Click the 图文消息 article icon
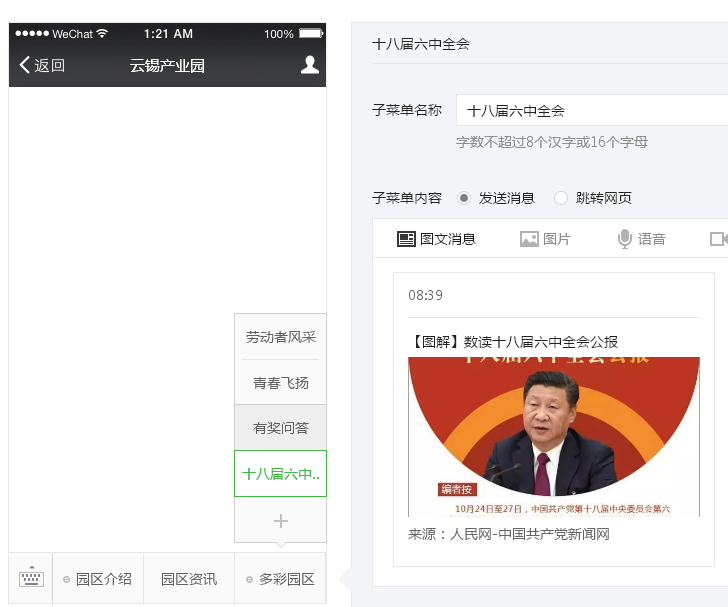 coord(406,239)
